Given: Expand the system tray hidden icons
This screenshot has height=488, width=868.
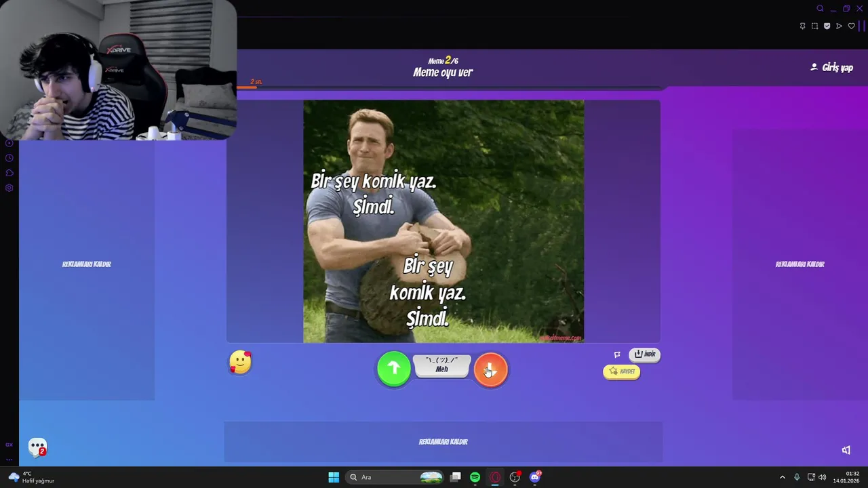Looking at the screenshot, I should (x=782, y=477).
